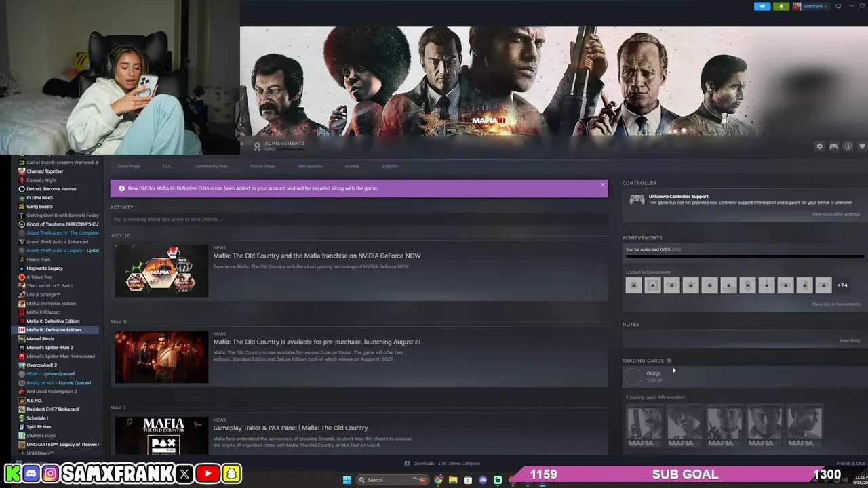Click the favorite heart icon
This screenshot has width=868, height=488.
(862, 146)
